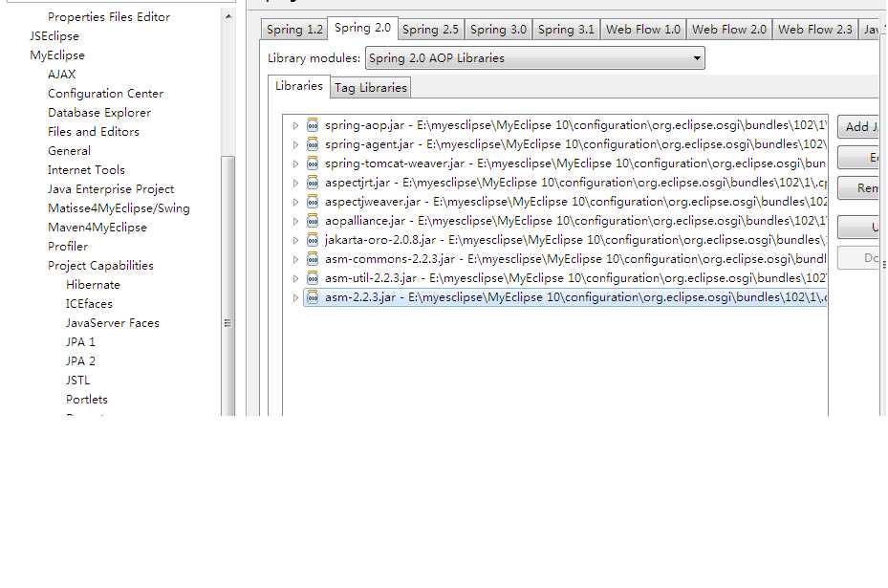888x588 pixels.
Task: Expand the aspectjrt.jar entry
Action: (295, 183)
